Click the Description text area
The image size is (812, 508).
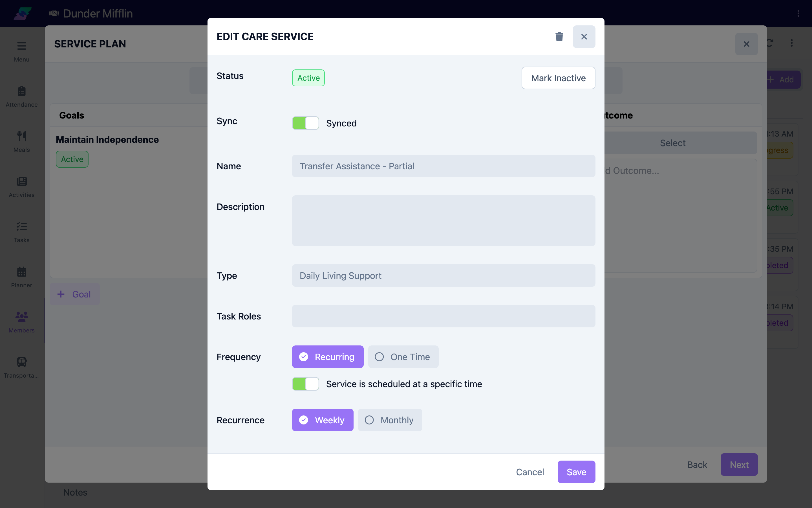443,221
